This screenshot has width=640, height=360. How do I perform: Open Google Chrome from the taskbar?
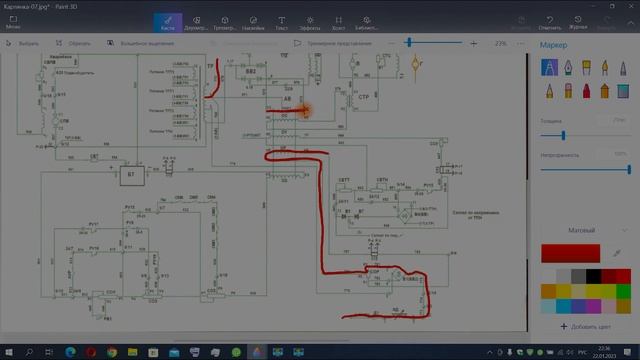click(x=112, y=352)
